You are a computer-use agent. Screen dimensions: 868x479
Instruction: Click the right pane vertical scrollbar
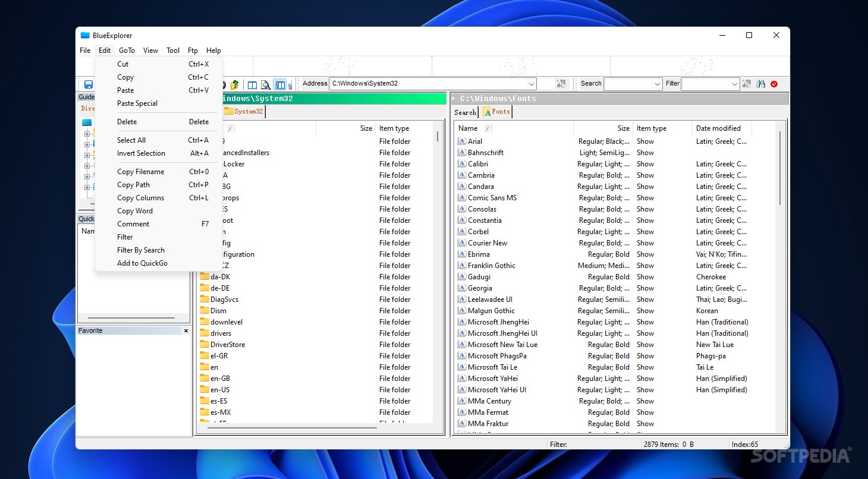tap(779, 169)
